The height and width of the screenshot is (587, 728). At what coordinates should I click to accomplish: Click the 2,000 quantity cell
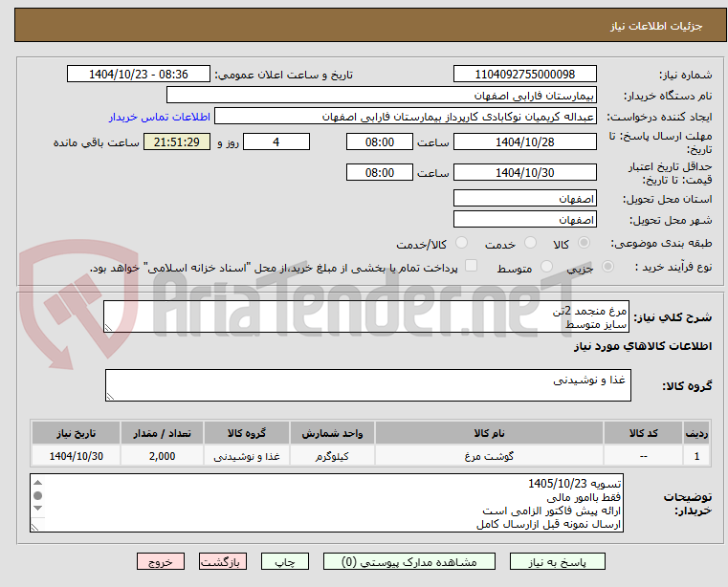click(x=162, y=456)
